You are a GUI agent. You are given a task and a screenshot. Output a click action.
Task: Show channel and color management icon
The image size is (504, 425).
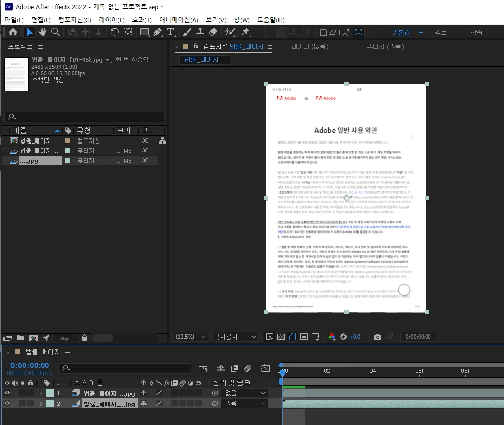pyautogui.click(x=332, y=337)
